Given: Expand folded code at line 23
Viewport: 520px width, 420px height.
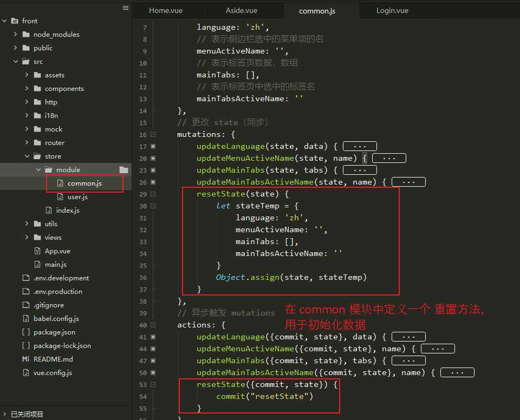Looking at the screenshot, I should click(153, 170).
